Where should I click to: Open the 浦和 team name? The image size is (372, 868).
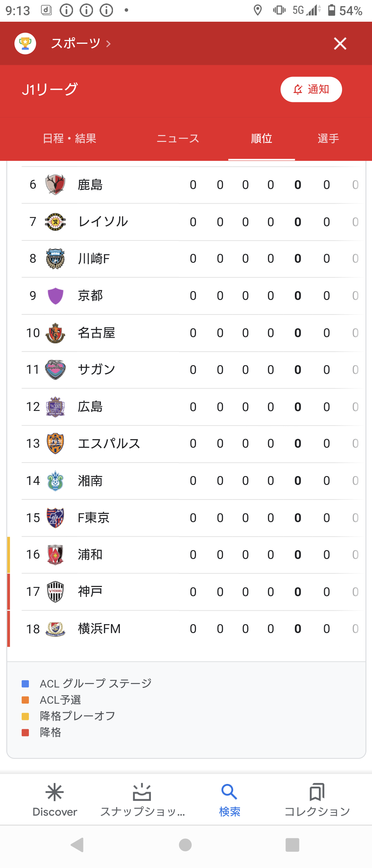tap(90, 555)
